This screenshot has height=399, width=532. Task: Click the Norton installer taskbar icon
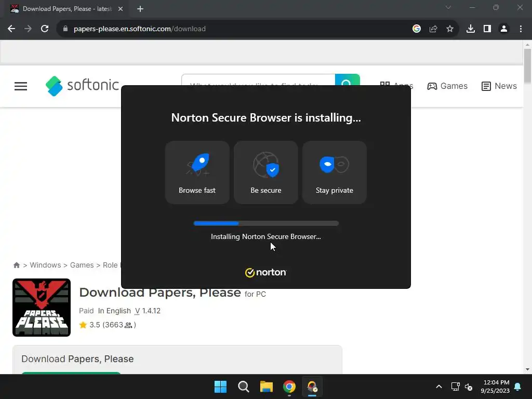pyautogui.click(x=312, y=387)
